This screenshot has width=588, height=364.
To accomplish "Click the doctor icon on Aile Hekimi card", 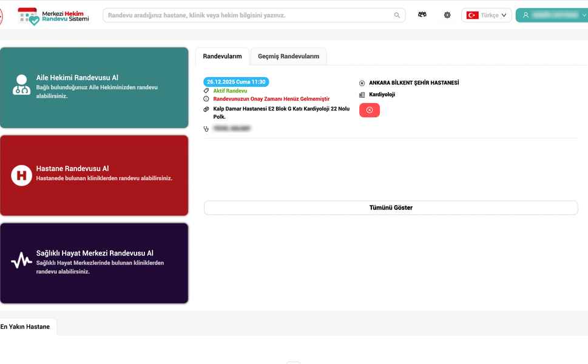I will [x=22, y=85].
